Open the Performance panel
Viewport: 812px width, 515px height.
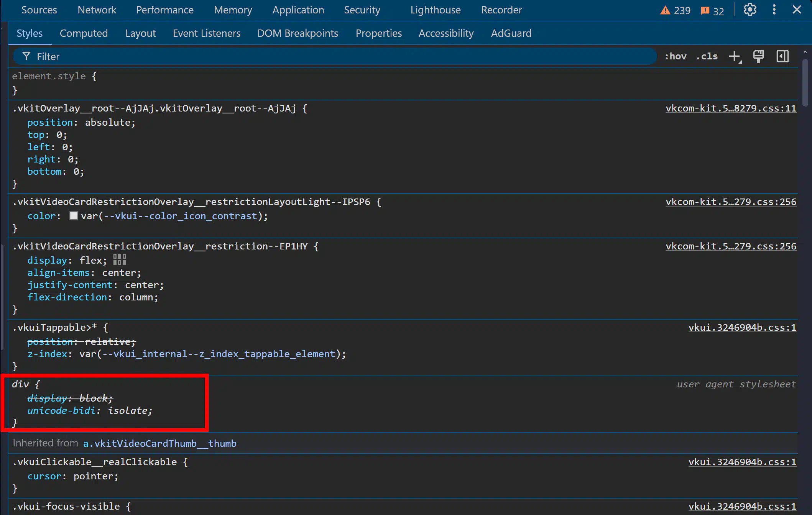(165, 10)
